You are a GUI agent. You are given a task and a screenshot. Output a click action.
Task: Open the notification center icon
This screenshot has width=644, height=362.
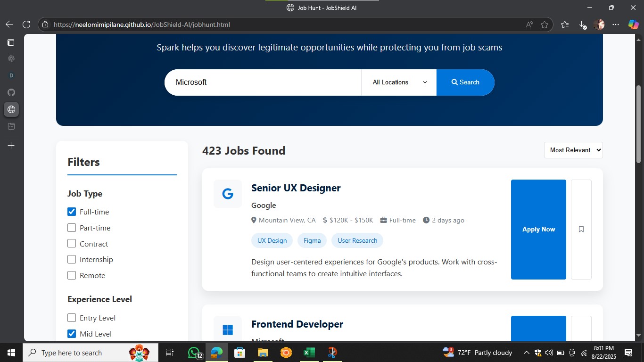tap(628, 353)
